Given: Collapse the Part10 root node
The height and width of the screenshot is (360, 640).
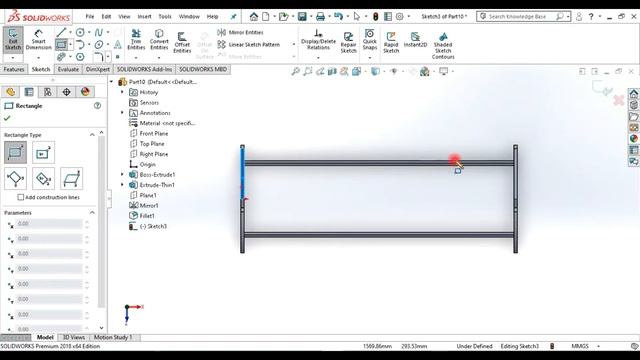Looking at the screenshot, I should [x=111, y=82].
